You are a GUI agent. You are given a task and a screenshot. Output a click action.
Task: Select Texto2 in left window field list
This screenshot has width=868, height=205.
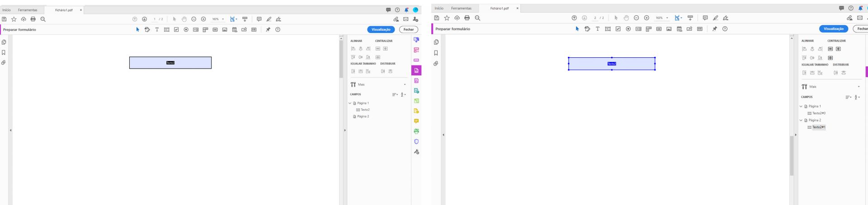click(x=365, y=110)
